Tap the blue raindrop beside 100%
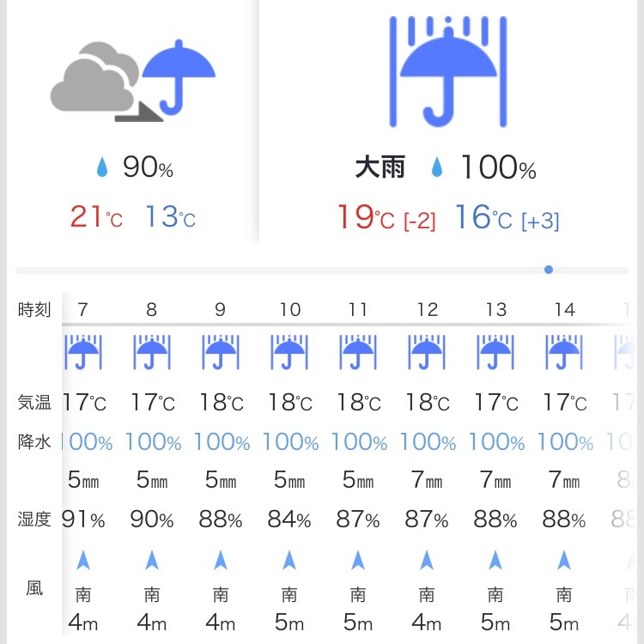 click(x=437, y=167)
